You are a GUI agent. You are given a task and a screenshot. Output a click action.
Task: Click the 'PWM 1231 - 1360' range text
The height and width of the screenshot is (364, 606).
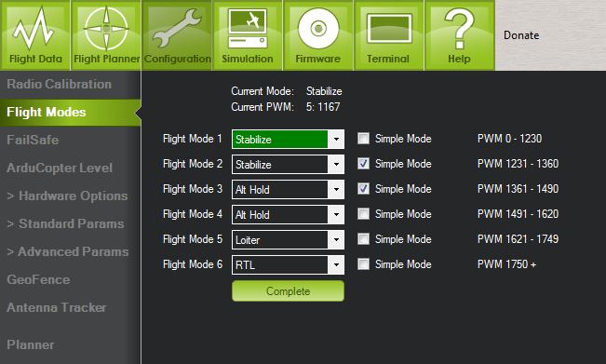[x=518, y=164]
